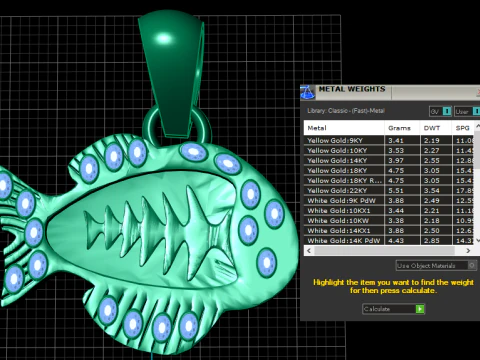The height and width of the screenshot is (360, 480).
Task: Click the Library: Classic - (Fast)-Metal label
Action: pyautogui.click(x=346, y=111)
